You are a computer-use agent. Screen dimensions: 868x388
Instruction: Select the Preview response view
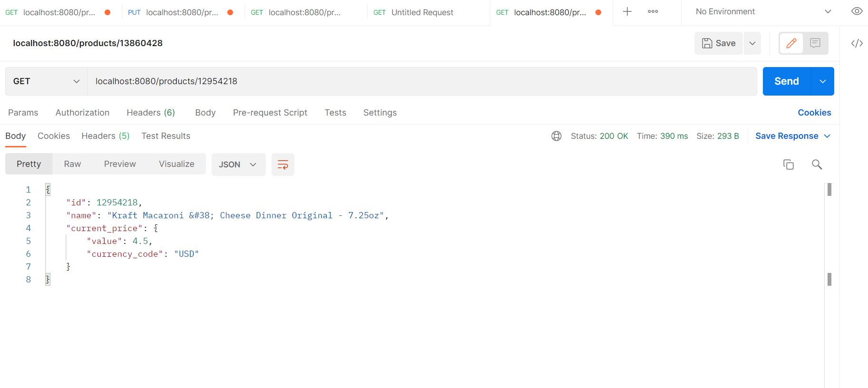(x=120, y=164)
